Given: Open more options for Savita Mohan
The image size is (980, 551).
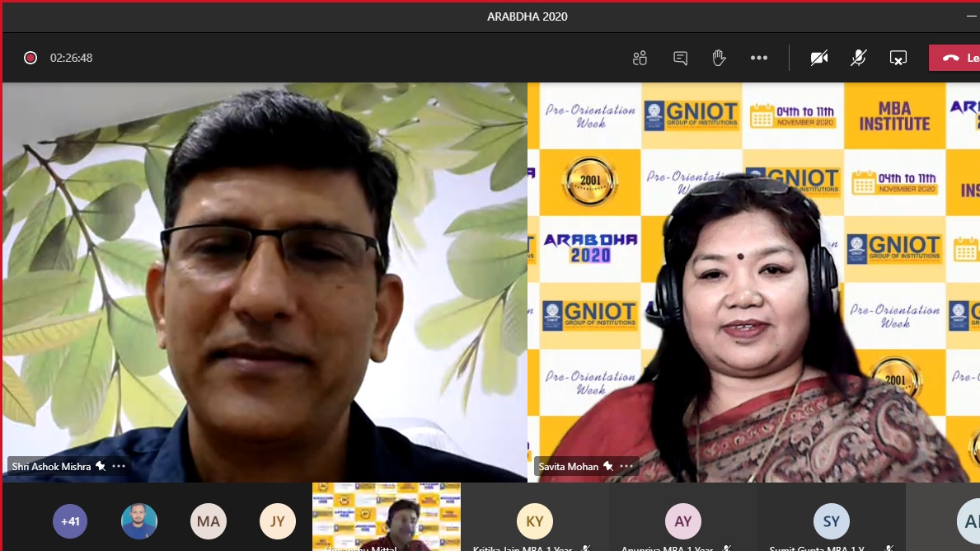Looking at the screenshot, I should (x=626, y=466).
